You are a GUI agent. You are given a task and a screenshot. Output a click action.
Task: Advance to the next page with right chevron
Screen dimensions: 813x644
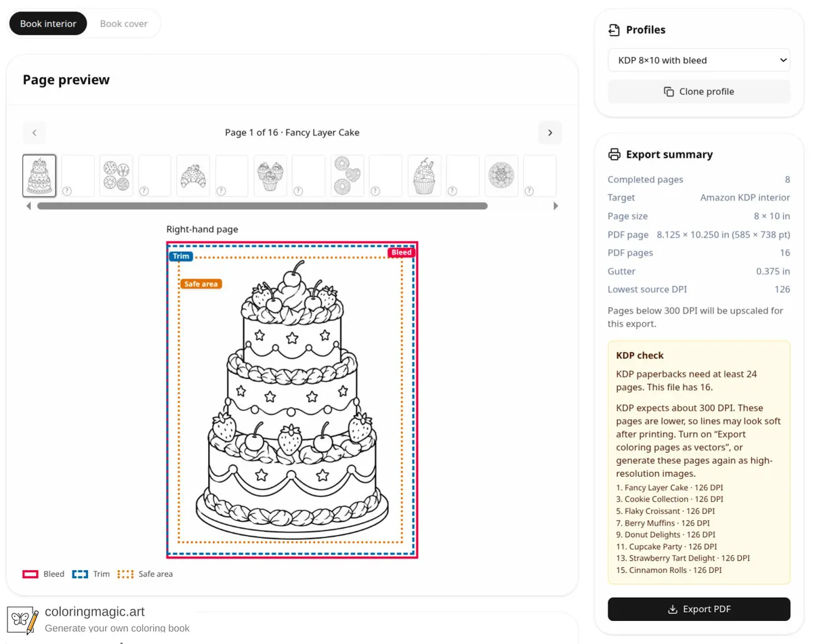(x=550, y=133)
